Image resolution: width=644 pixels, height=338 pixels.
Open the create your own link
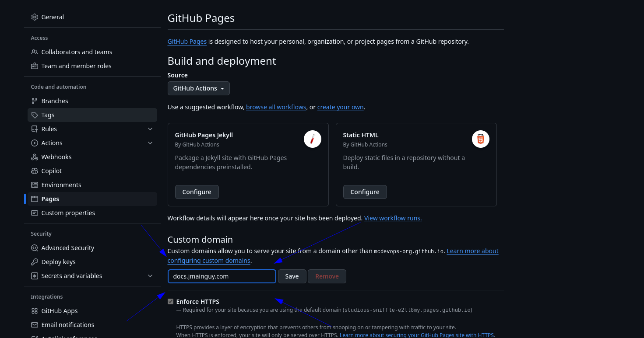coord(341,107)
